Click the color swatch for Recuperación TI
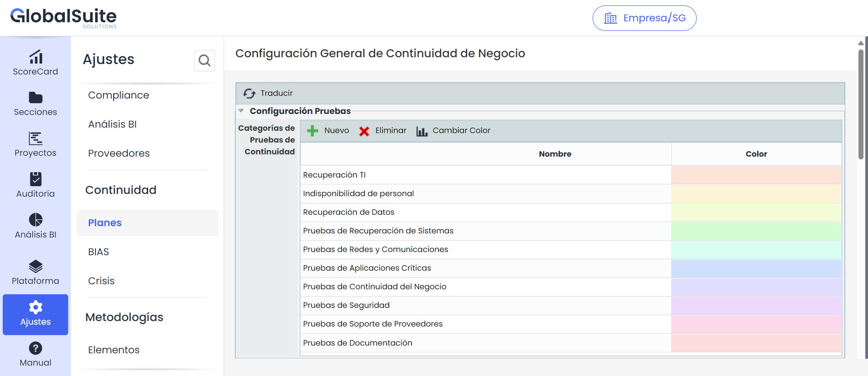Screen dimensions: 868x376 click(x=756, y=175)
